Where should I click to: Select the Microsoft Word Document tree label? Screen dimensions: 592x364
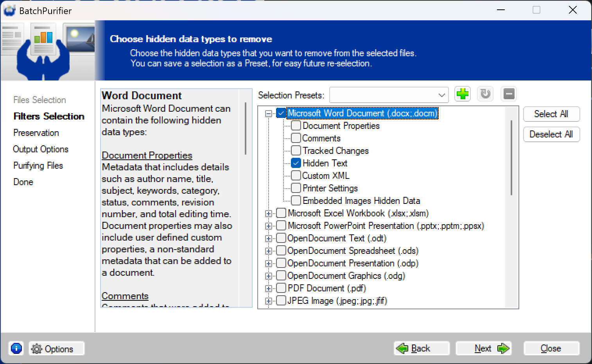pos(362,113)
